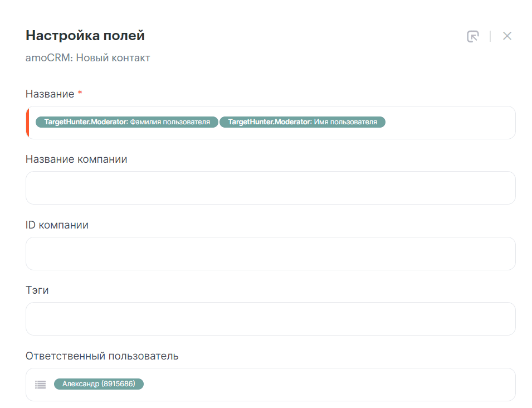Click into the ID компании field
The image size is (532, 408).
click(270, 254)
